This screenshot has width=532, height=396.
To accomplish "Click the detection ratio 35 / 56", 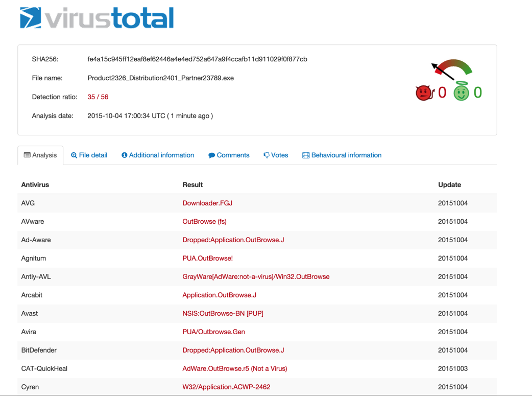I will [98, 97].
